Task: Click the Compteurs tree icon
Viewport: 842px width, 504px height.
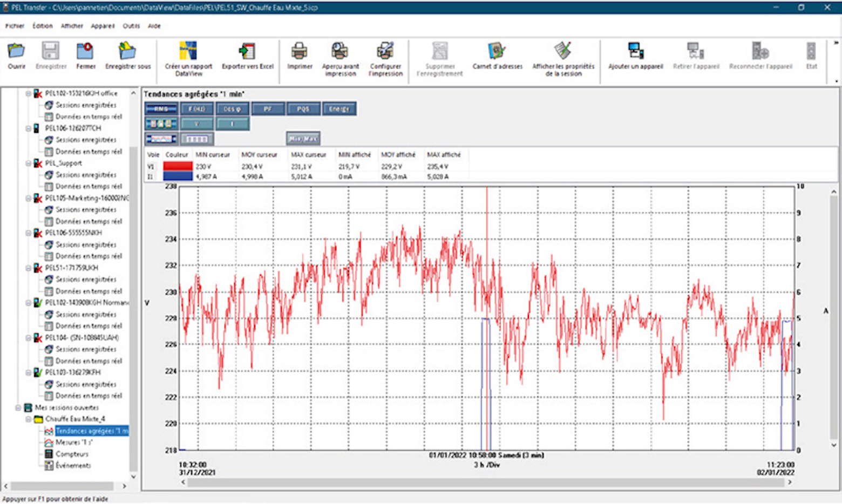Action: 49,454
